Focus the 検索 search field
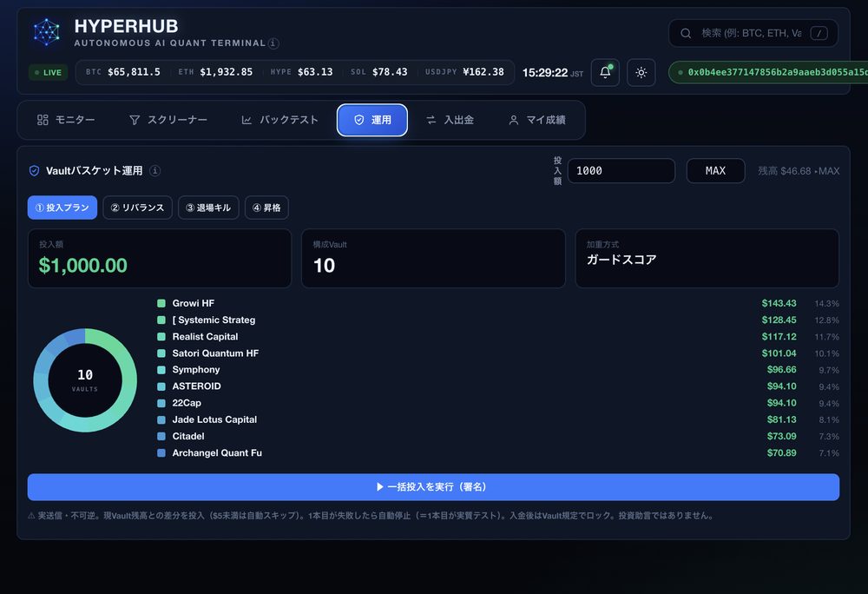This screenshot has width=868, height=594. pos(753,33)
